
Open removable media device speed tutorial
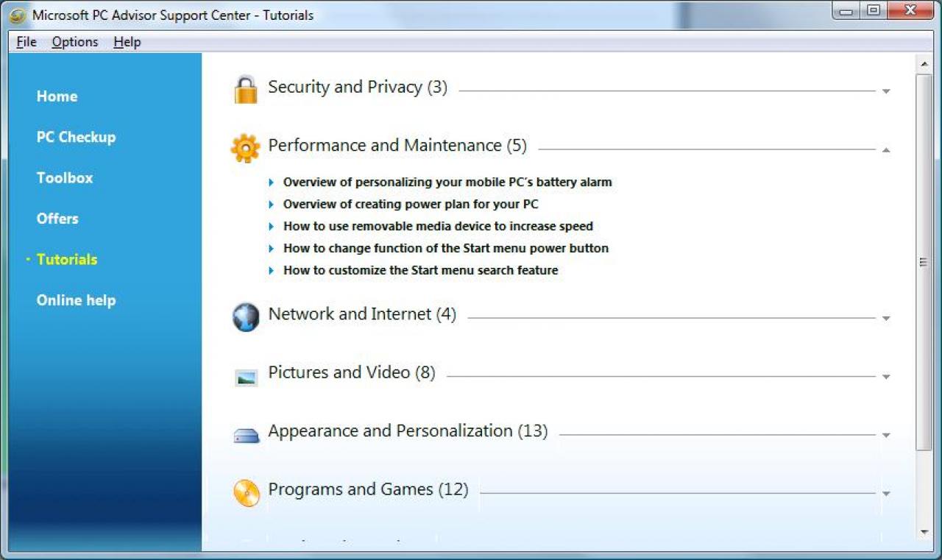[x=438, y=226]
